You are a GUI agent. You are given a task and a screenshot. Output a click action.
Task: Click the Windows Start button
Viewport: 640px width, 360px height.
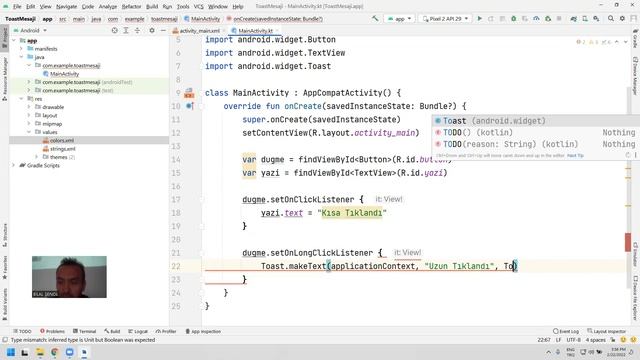click(x=11, y=352)
